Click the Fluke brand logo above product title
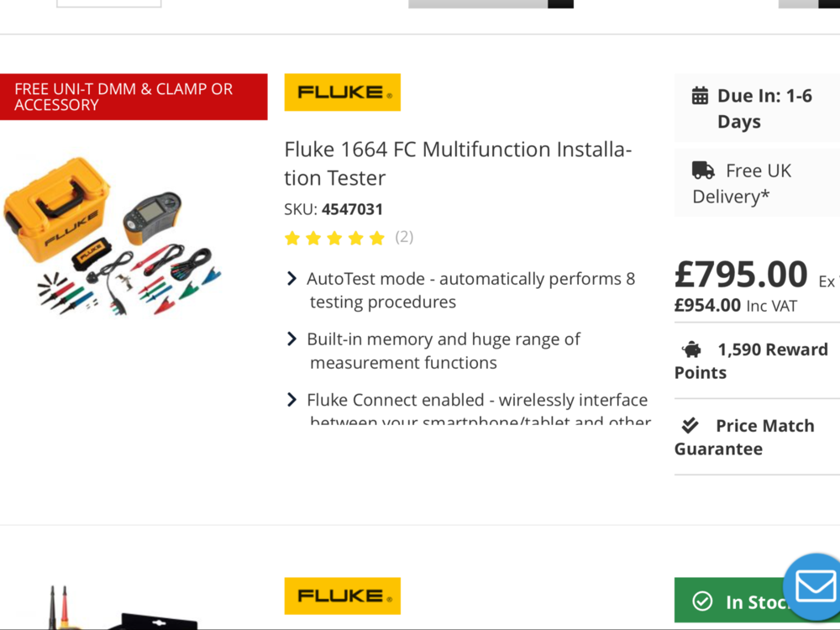 pyautogui.click(x=343, y=92)
